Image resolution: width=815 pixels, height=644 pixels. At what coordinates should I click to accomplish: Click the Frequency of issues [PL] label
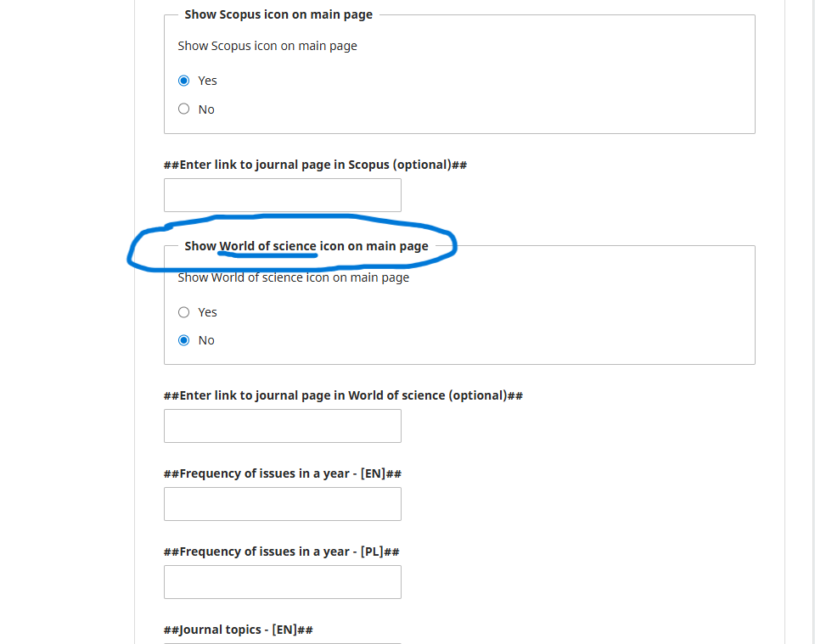281,552
